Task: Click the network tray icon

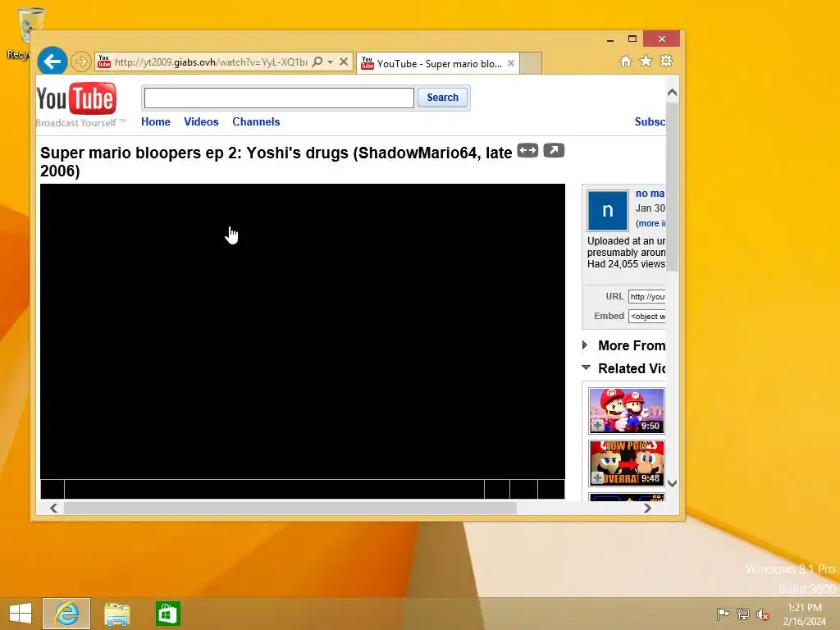Action: 743,614
